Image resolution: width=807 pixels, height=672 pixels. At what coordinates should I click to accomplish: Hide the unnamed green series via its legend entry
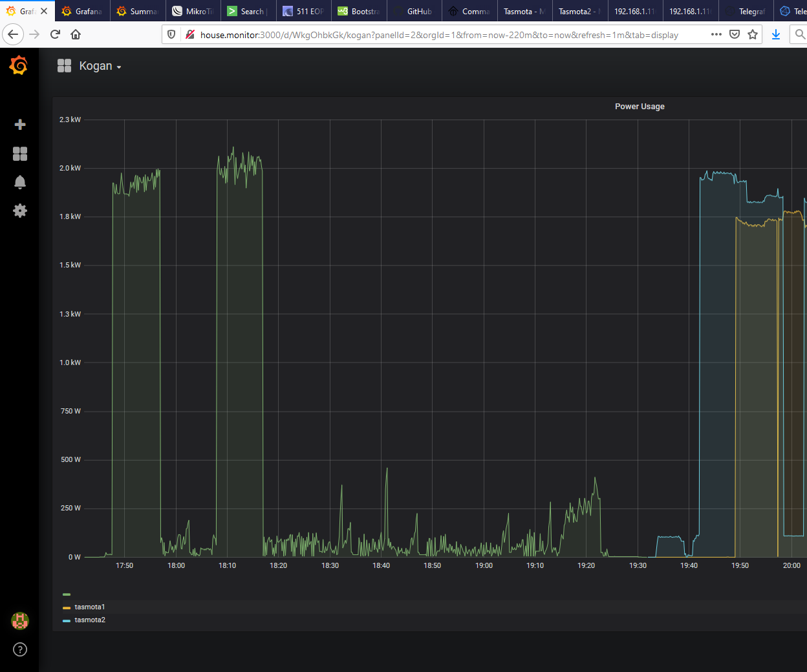click(x=66, y=594)
